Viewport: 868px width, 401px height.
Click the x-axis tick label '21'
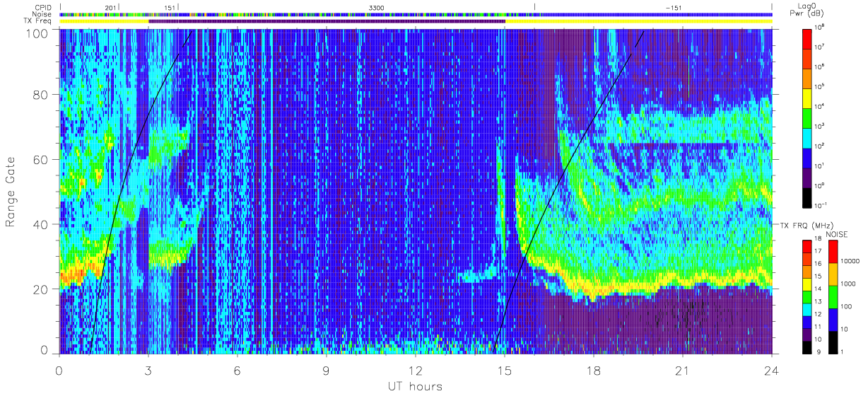(x=683, y=371)
